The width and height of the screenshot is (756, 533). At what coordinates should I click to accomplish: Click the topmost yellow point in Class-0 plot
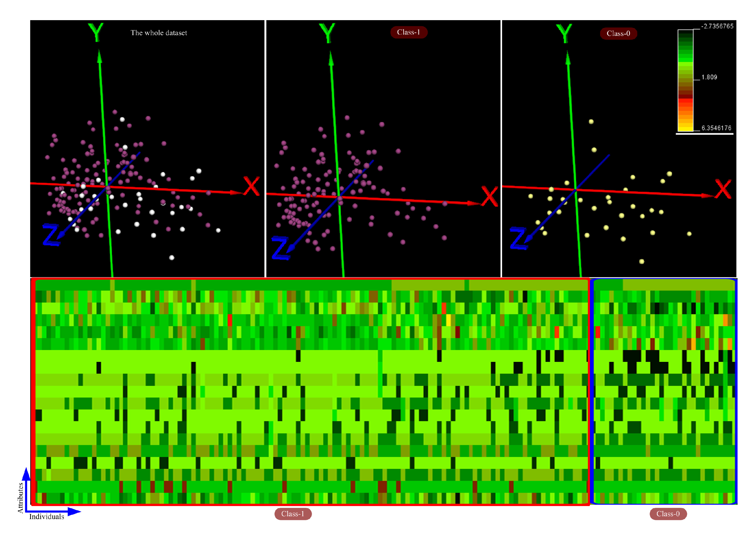(x=591, y=122)
